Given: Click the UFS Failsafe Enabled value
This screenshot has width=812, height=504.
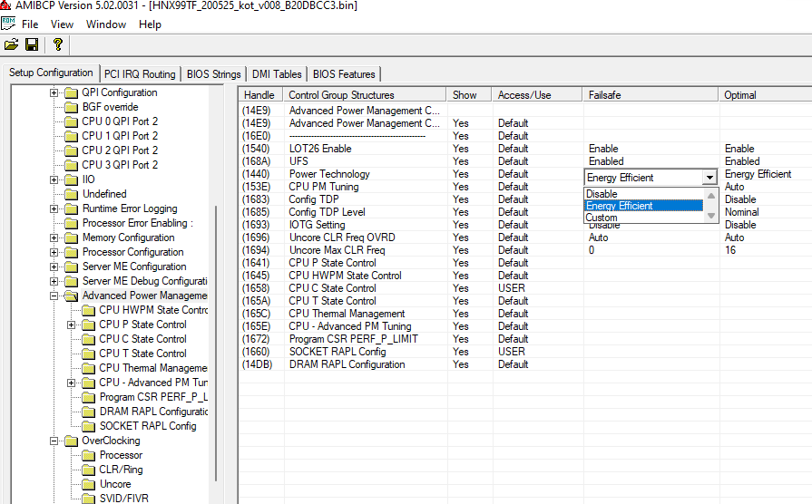Looking at the screenshot, I should pyautogui.click(x=606, y=161).
